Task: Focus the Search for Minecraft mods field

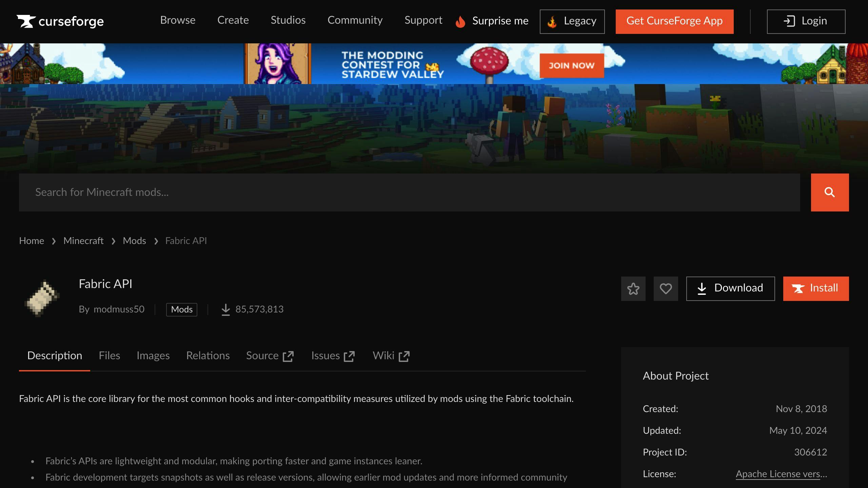Action: (409, 192)
